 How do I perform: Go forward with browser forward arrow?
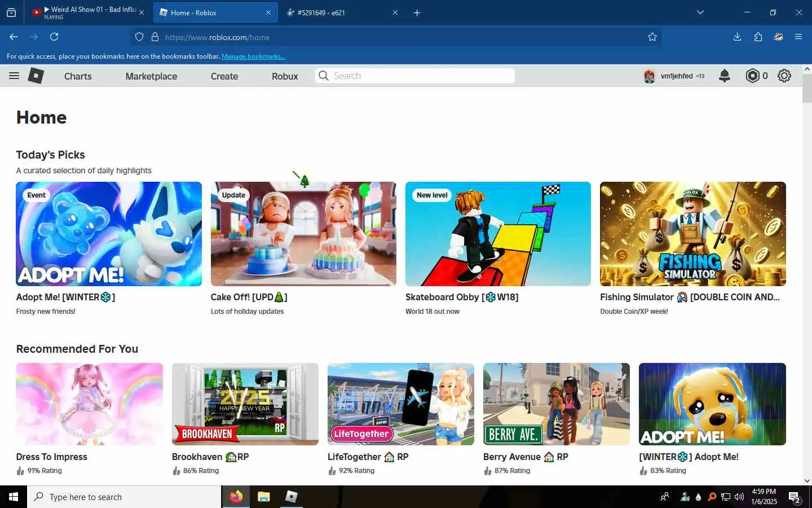click(x=34, y=37)
